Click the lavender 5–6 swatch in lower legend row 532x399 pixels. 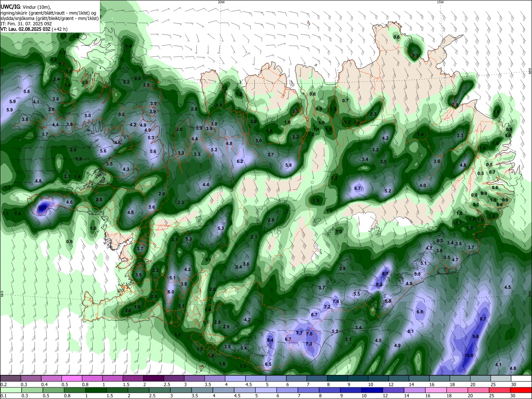pyautogui.click(x=266, y=390)
